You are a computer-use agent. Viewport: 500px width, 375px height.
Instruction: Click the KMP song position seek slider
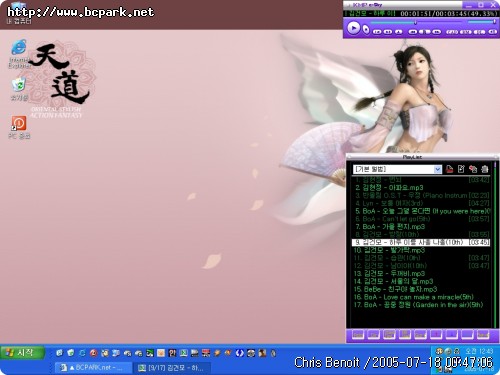point(416,22)
